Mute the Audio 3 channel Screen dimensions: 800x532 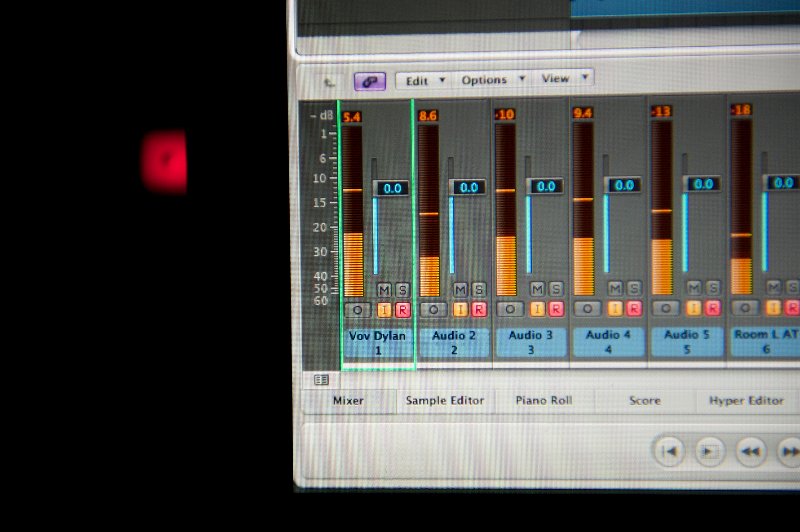(537, 289)
